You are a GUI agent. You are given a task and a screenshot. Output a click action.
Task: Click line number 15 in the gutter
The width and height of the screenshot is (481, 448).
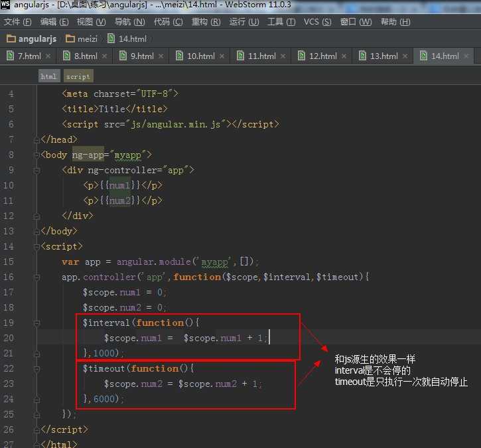9,261
